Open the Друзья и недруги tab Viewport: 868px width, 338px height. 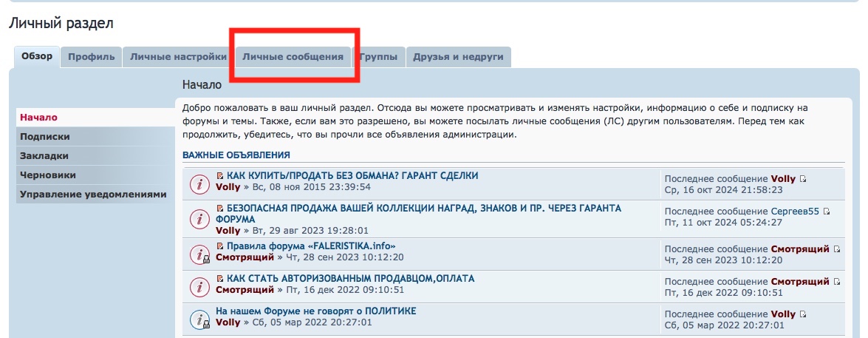pos(458,56)
